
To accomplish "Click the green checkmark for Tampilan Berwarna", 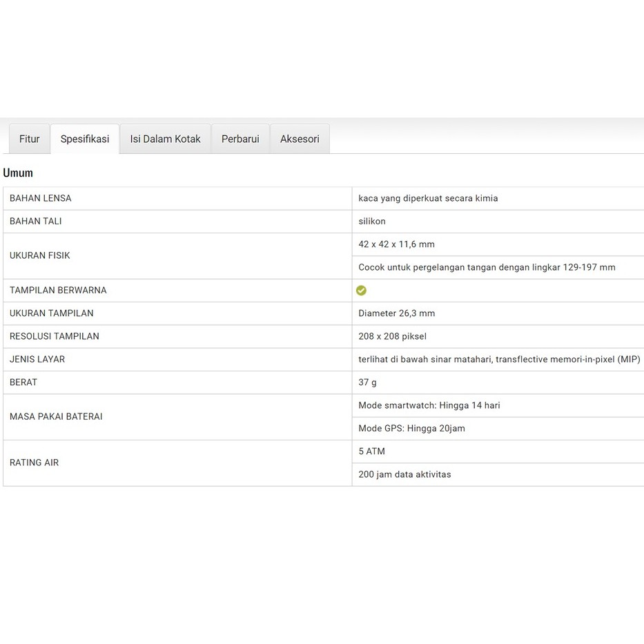I will pyautogui.click(x=361, y=291).
